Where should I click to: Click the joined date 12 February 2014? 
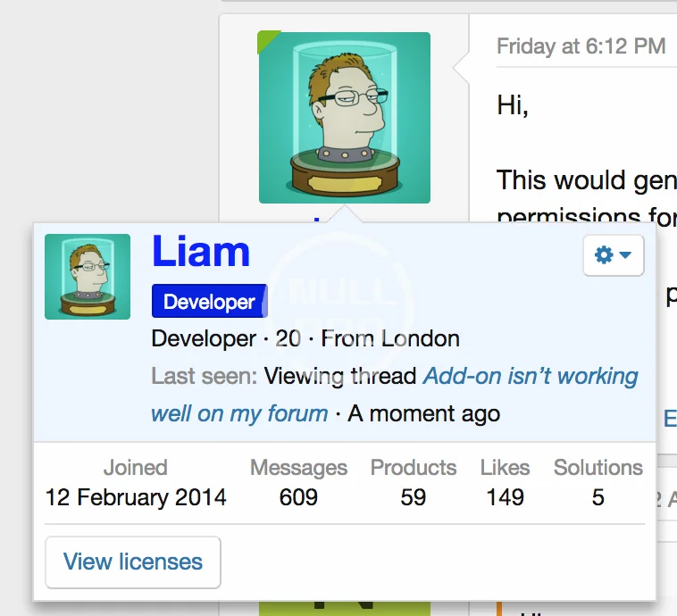(x=136, y=497)
